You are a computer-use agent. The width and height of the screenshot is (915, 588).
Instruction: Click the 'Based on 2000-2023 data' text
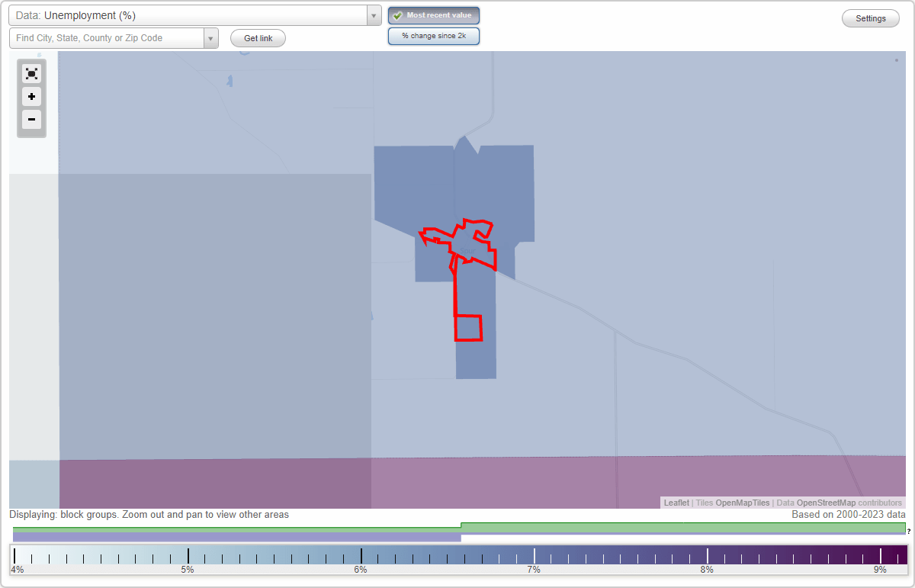click(849, 515)
